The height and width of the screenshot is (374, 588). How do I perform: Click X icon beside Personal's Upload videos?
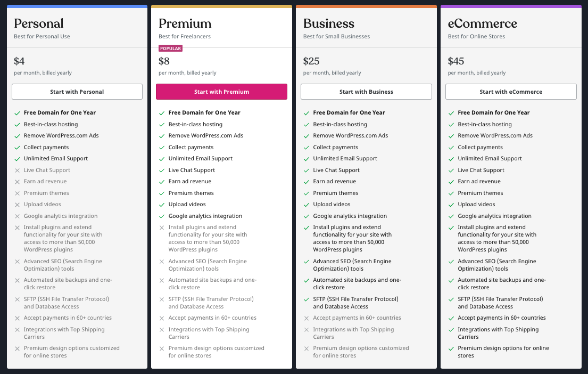coord(18,205)
